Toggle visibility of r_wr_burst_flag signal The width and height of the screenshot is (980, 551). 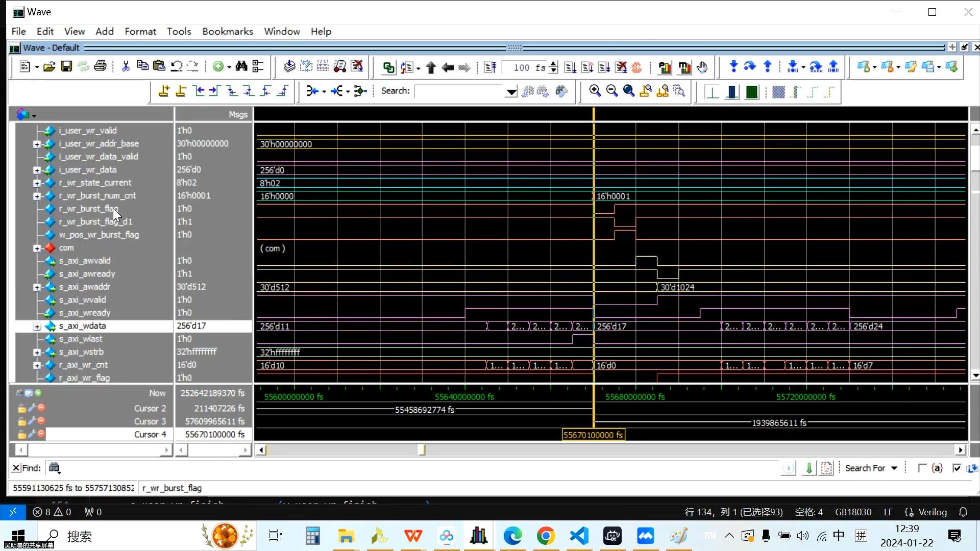pyautogui.click(x=87, y=209)
